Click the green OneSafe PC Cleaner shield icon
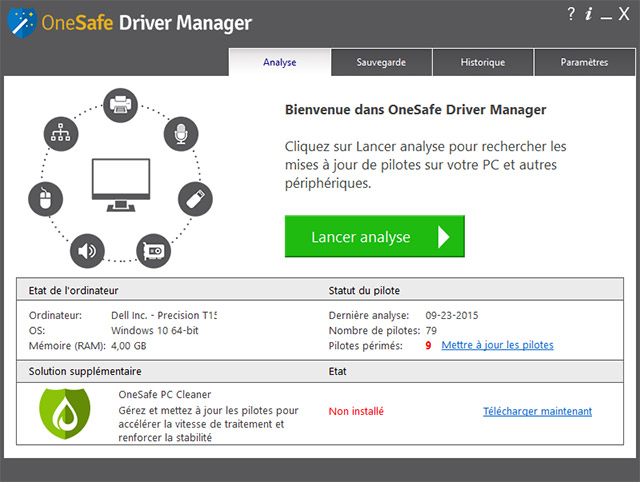 tap(64, 413)
